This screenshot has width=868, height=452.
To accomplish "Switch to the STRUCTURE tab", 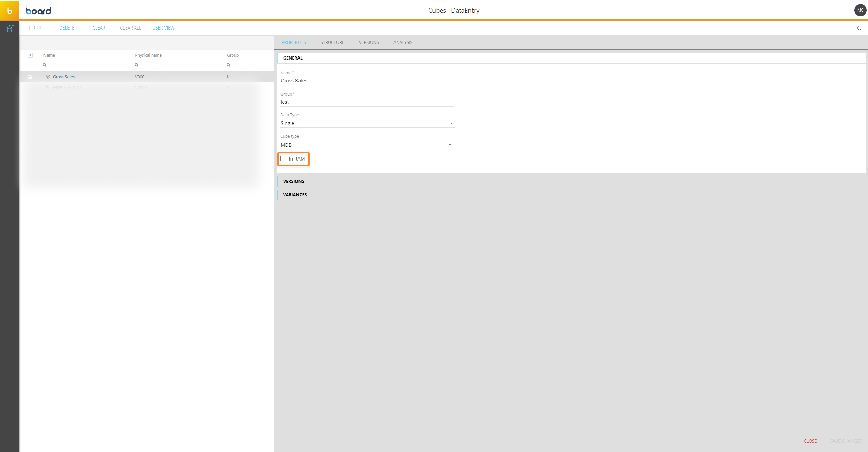I will coord(332,42).
